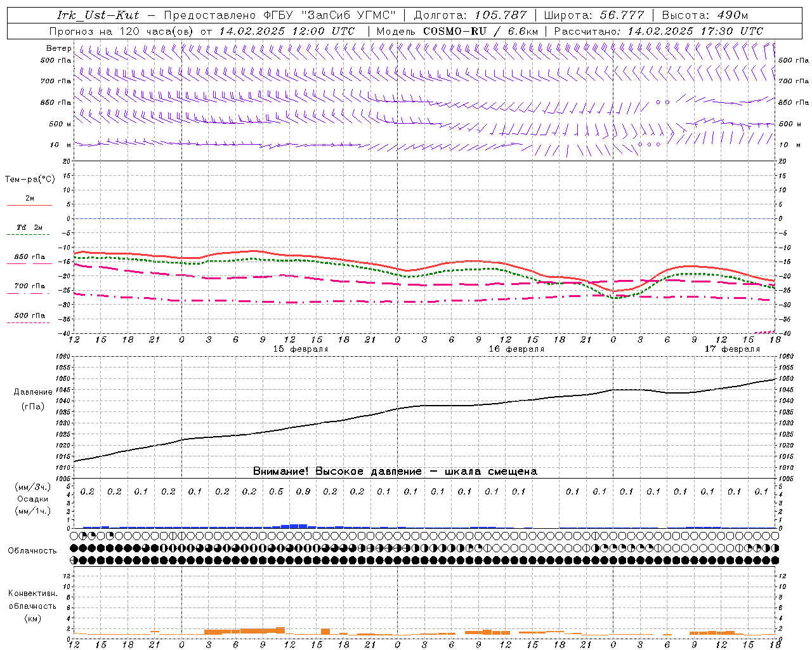Click the Td 2м dew point legend entry
The height and width of the screenshot is (650, 812).
(30, 227)
